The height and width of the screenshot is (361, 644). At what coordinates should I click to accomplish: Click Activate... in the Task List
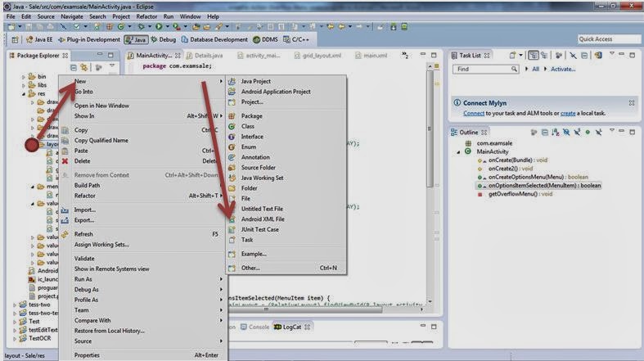(563, 69)
